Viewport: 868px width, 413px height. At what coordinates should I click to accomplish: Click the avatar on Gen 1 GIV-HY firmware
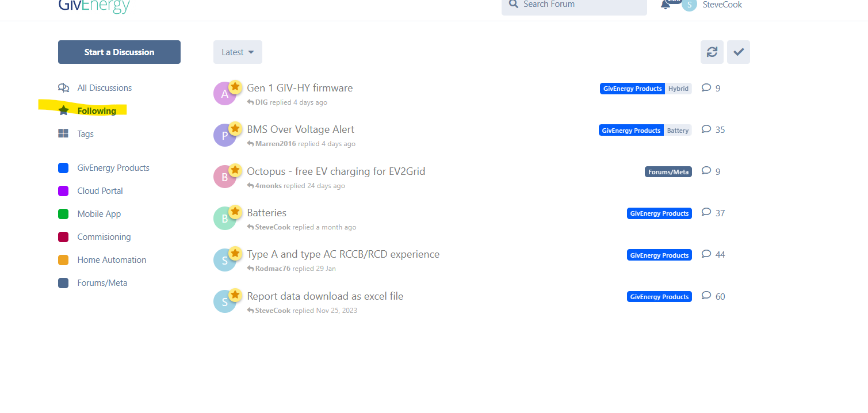(225, 94)
